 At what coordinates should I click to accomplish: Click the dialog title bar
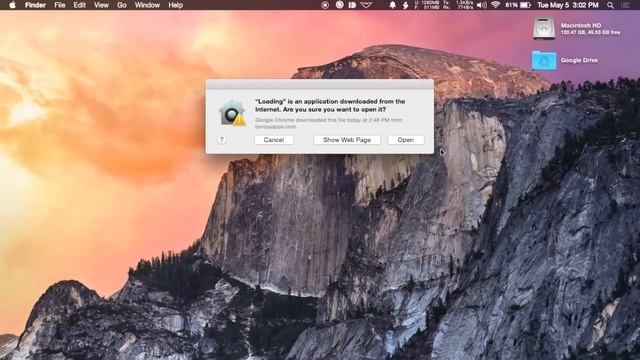pos(320,84)
